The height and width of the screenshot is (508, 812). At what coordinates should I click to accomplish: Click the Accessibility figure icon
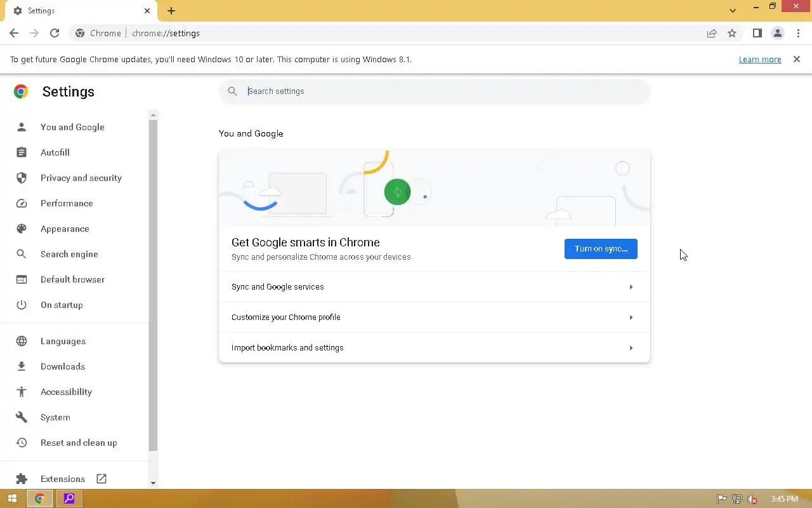pos(22,392)
